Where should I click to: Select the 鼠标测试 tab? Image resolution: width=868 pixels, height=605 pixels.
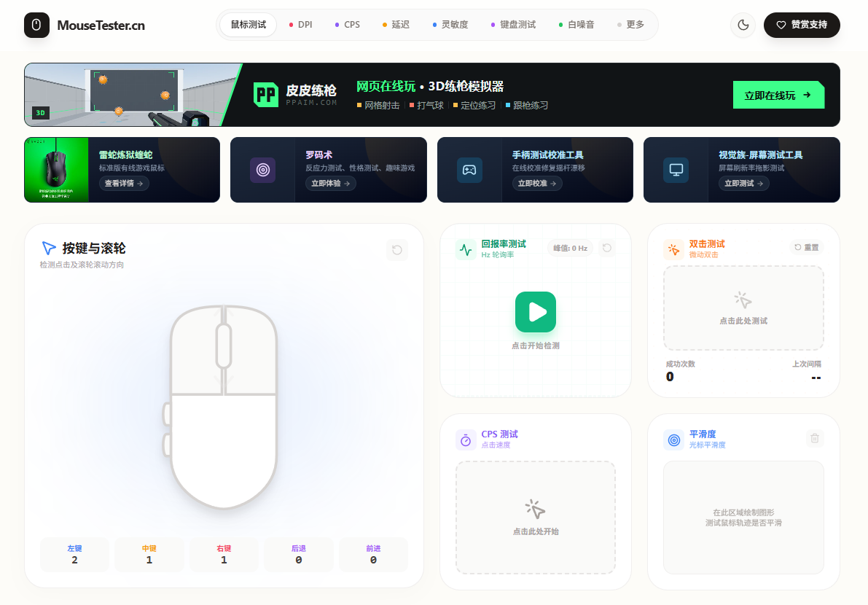[248, 25]
